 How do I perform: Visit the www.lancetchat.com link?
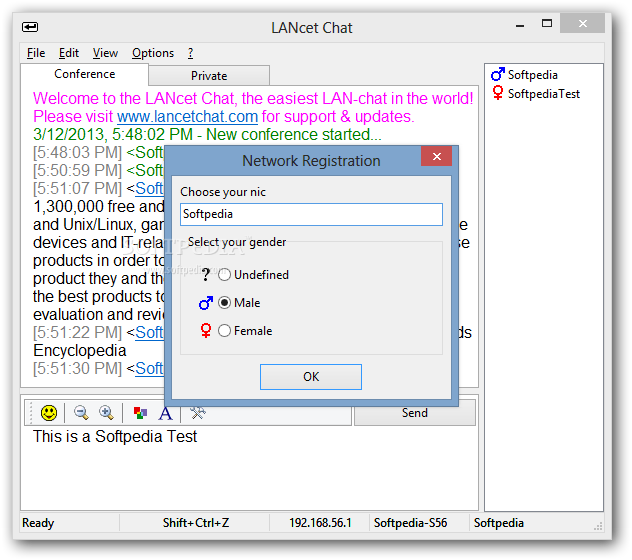(x=187, y=117)
